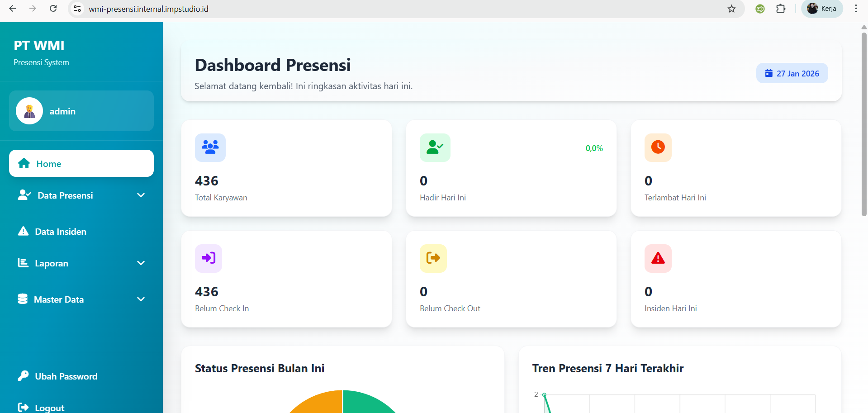Click the admin avatar picture

(29, 111)
